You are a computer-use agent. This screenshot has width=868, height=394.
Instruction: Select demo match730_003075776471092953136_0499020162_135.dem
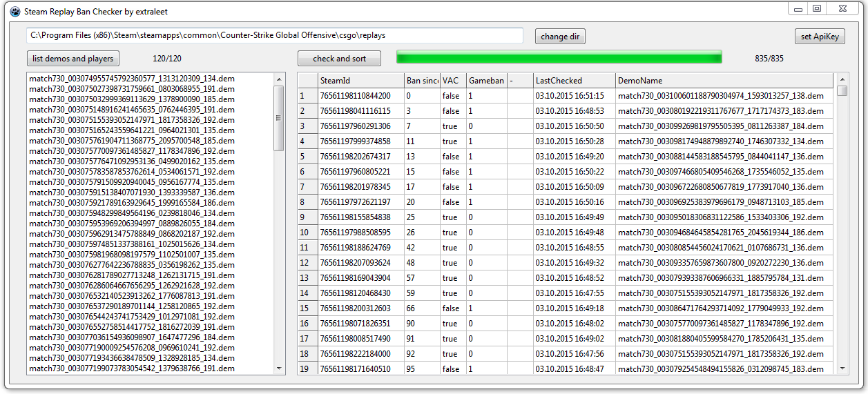point(132,161)
